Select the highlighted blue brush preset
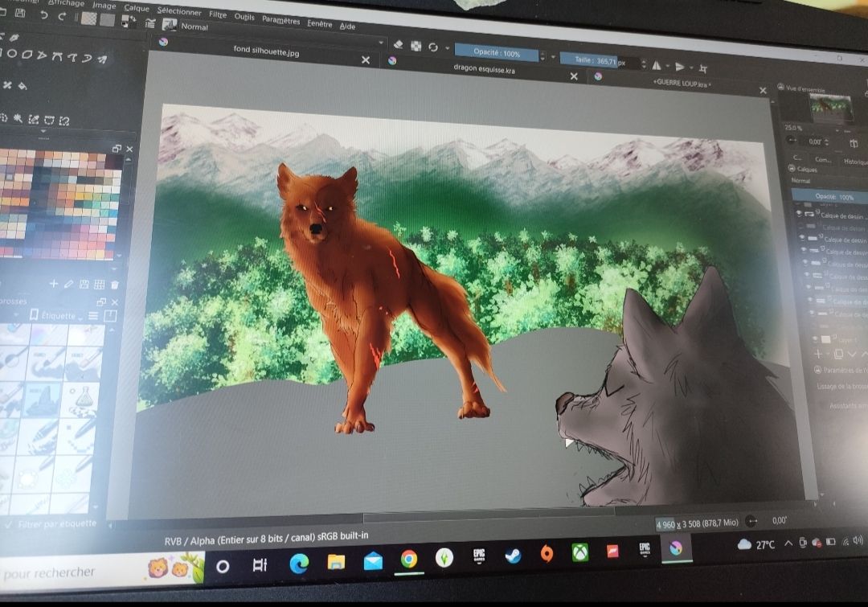Image resolution: width=868 pixels, height=607 pixels. [x=40, y=399]
